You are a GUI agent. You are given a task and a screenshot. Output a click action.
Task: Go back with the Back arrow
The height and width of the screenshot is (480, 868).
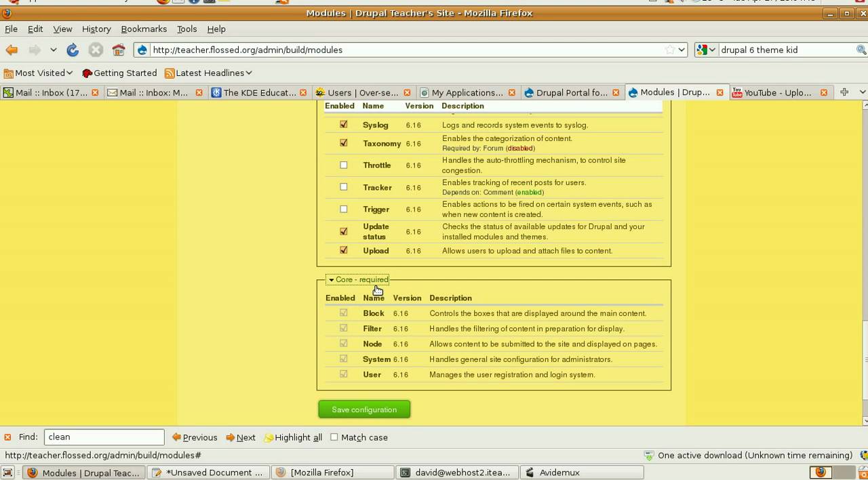pyautogui.click(x=12, y=49)
